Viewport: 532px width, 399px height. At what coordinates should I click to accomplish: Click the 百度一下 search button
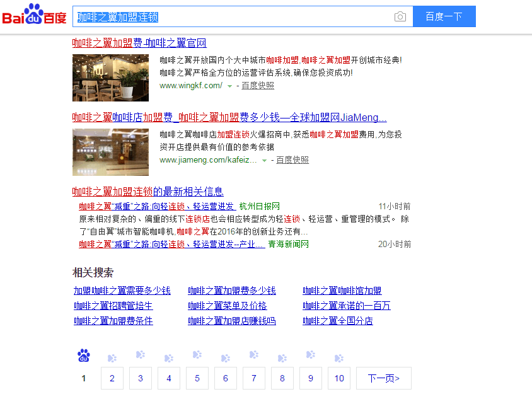[x=444, y=16]
